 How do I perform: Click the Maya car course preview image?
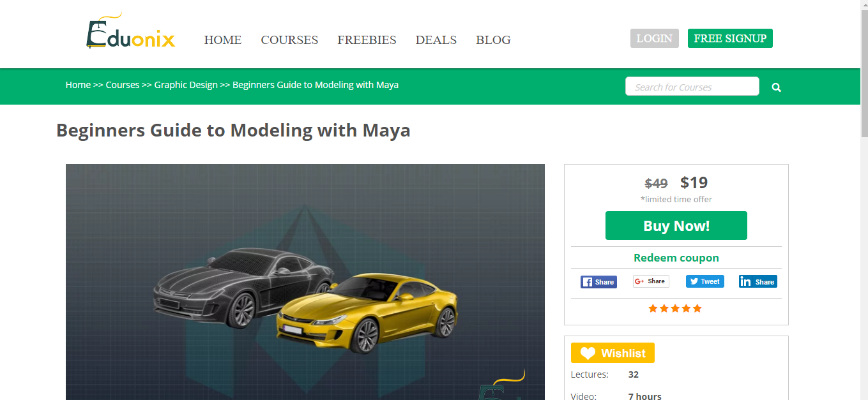click(x=305, y=282)
